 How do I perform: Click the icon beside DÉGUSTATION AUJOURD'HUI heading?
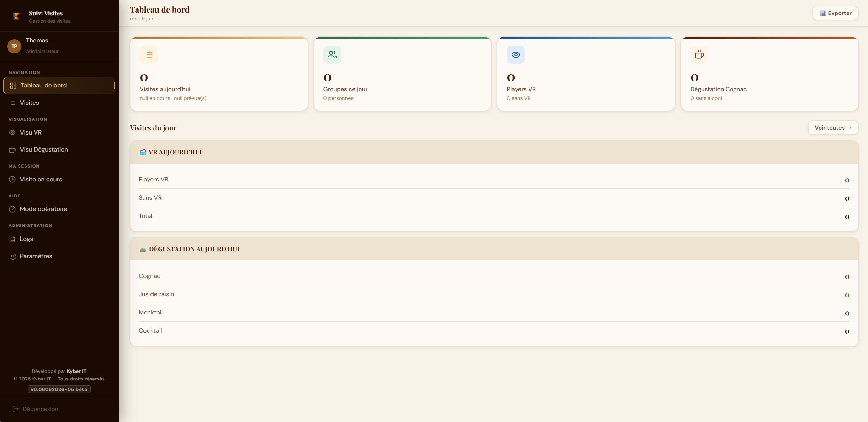[x=143, y=249]
